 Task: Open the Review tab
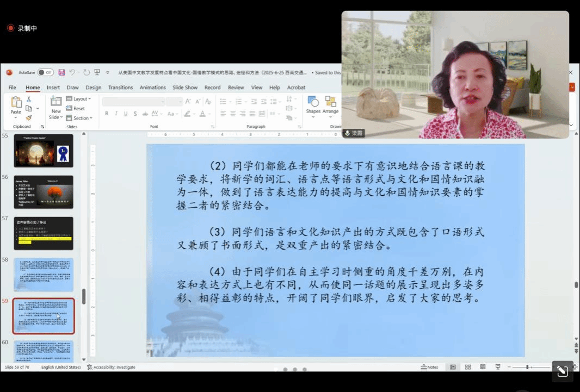point(236,88)
